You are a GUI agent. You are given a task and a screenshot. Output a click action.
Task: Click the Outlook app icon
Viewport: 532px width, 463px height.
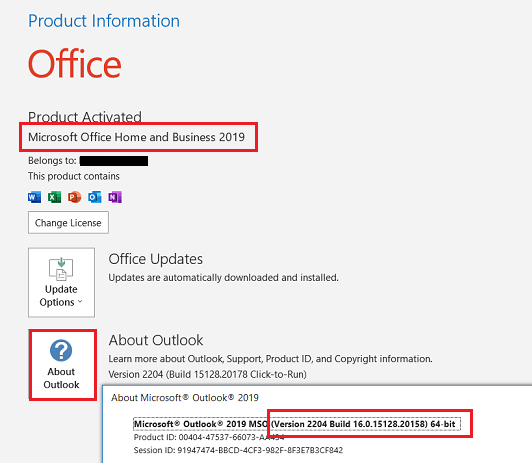point(95,197)
